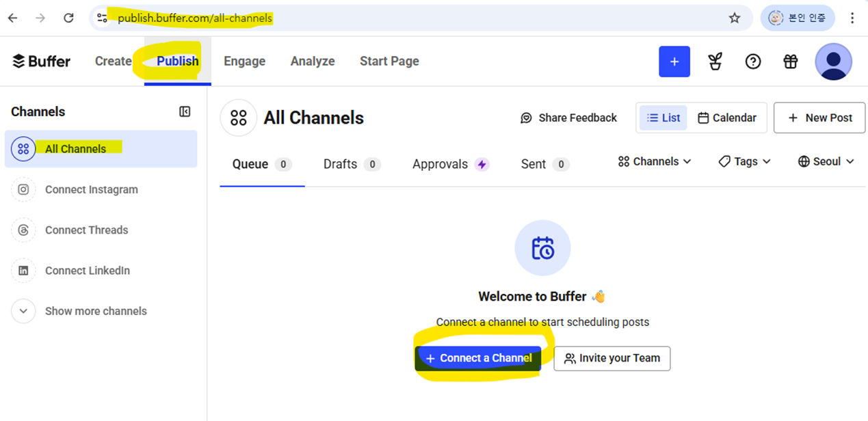Screen dimensions: 868x421
Task: Select All Channels in the sidebar
Action: (101, 149)
